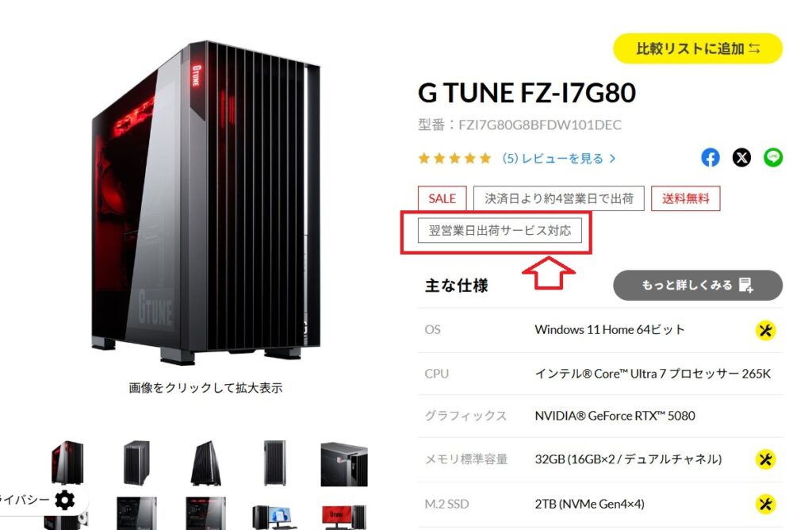Screen dimensions: 812x530
Task: Share product on Facebook
Action: point(710,158)
